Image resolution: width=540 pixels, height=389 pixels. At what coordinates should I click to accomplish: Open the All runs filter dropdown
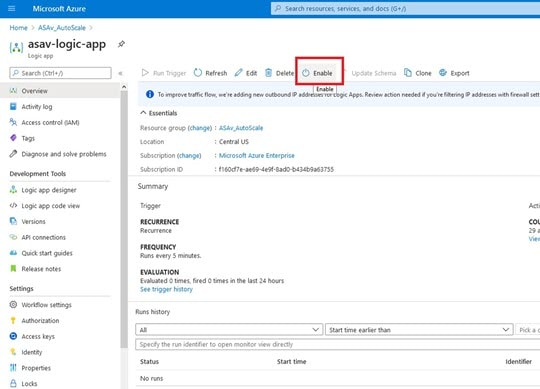tap(229, 330)
